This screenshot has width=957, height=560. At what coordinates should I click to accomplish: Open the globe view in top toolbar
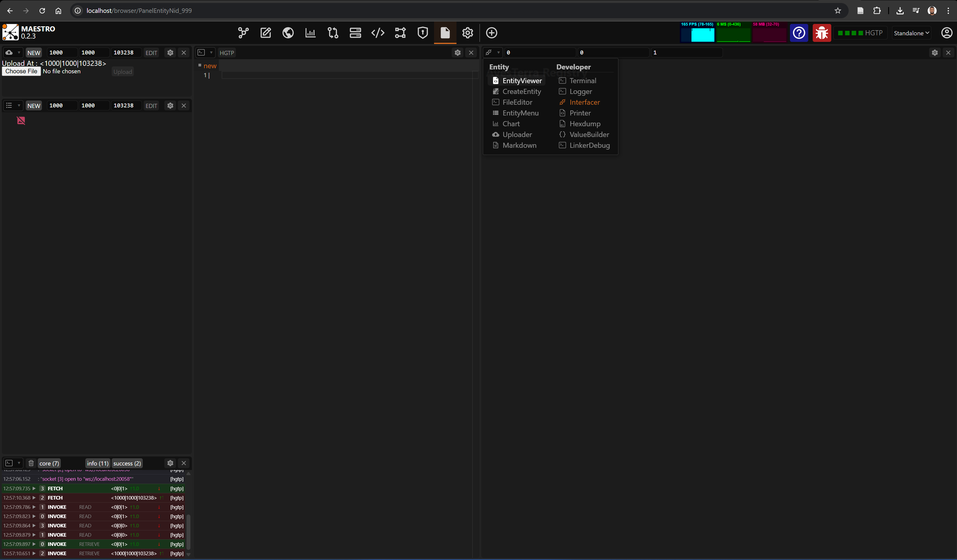(x=288, y=33)
